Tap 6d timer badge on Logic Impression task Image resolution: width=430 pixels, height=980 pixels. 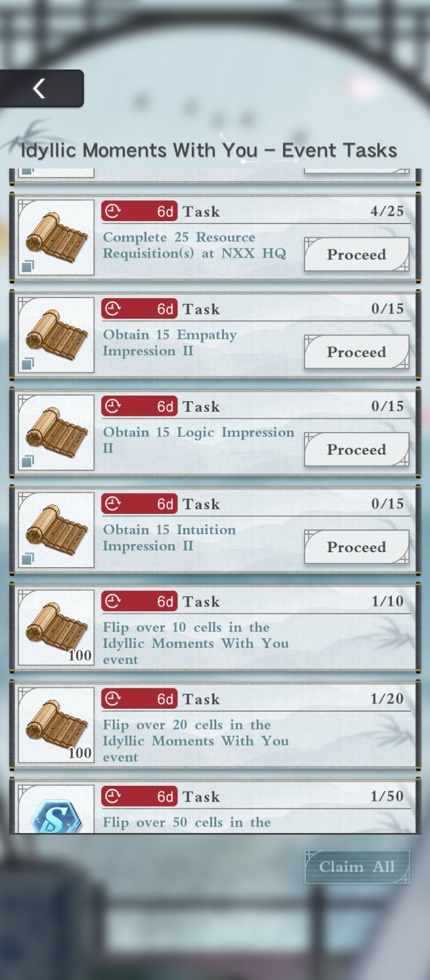pyautogui.click(x=140, y=406)
